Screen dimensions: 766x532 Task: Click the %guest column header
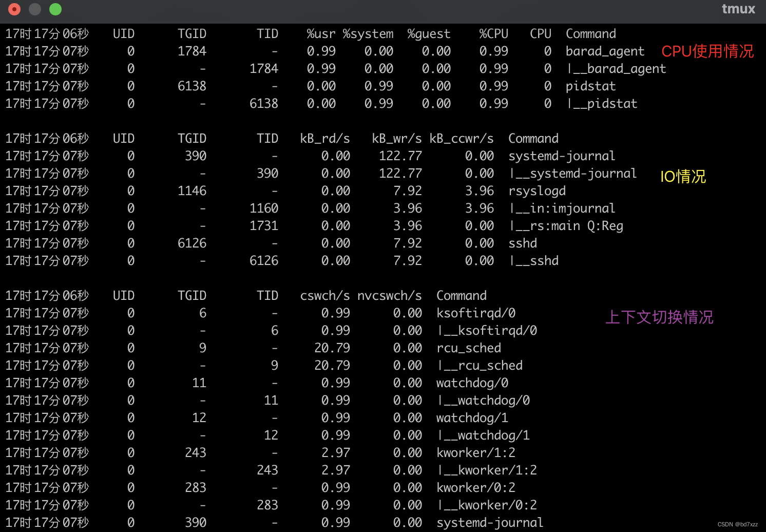click(x=429, y=34)
